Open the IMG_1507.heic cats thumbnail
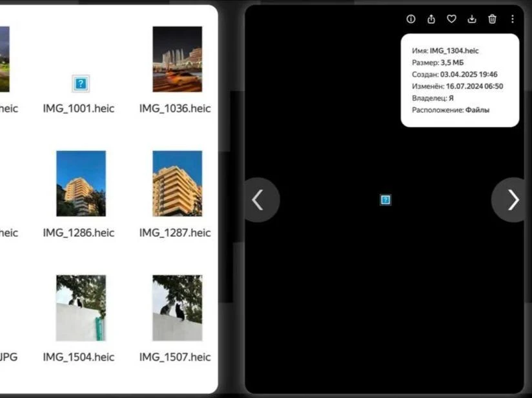This screenshot has width=532, height=398. (177, 308)
